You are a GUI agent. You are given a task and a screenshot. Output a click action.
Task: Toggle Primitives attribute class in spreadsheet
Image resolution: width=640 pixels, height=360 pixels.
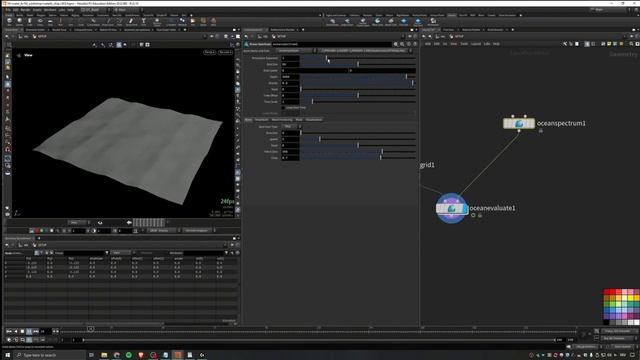click(46, 253)
